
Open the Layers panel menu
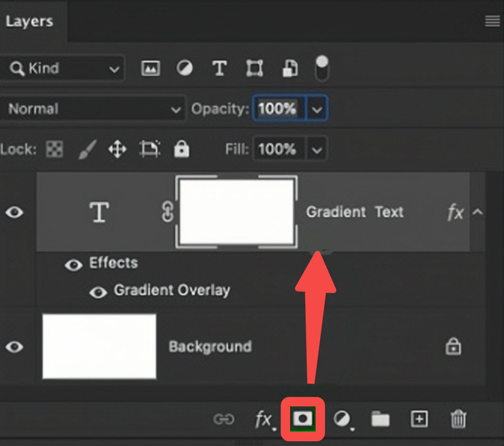tap(492, 21)
